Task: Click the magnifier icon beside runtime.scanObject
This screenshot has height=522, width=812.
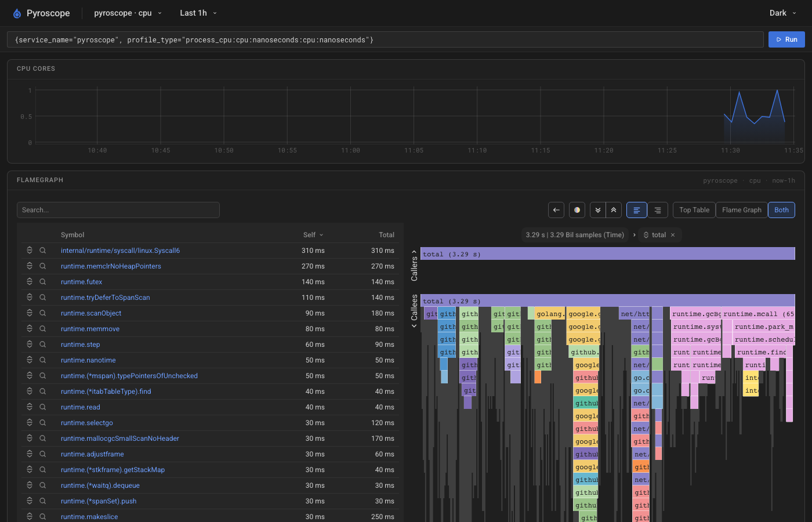Action: [x=43, y=313]
